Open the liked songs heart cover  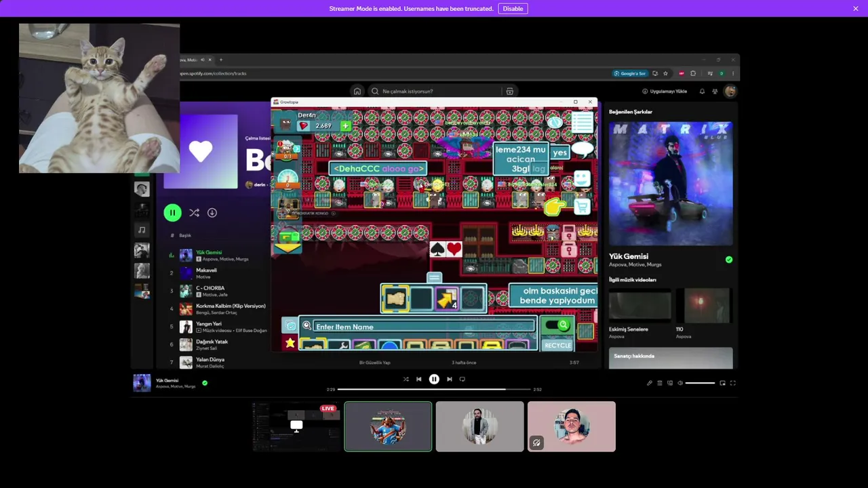(200, 151)
